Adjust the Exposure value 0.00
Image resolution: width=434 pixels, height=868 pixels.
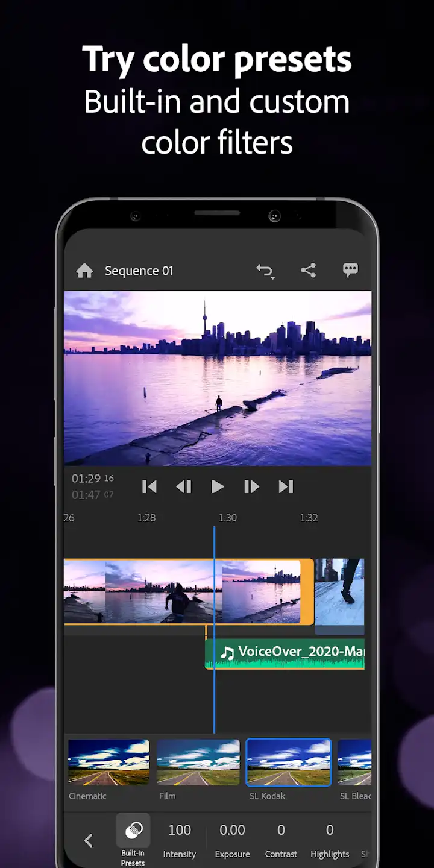pos(232,830)
